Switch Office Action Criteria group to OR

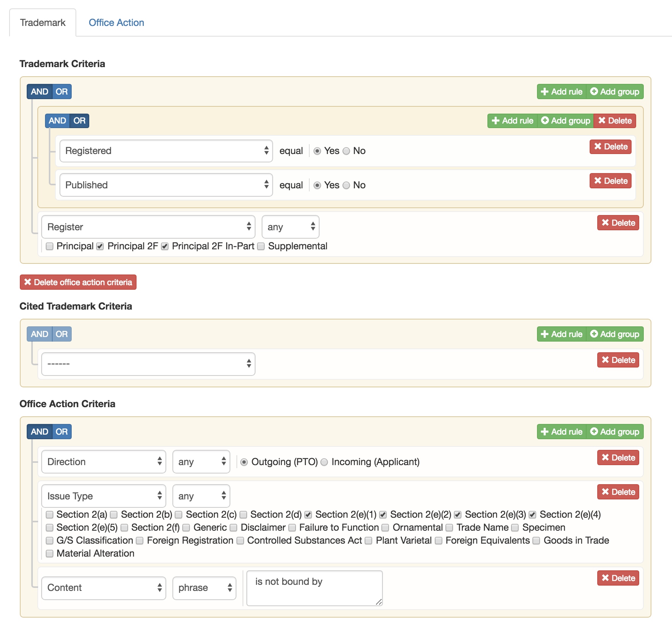tap(62, 432)
